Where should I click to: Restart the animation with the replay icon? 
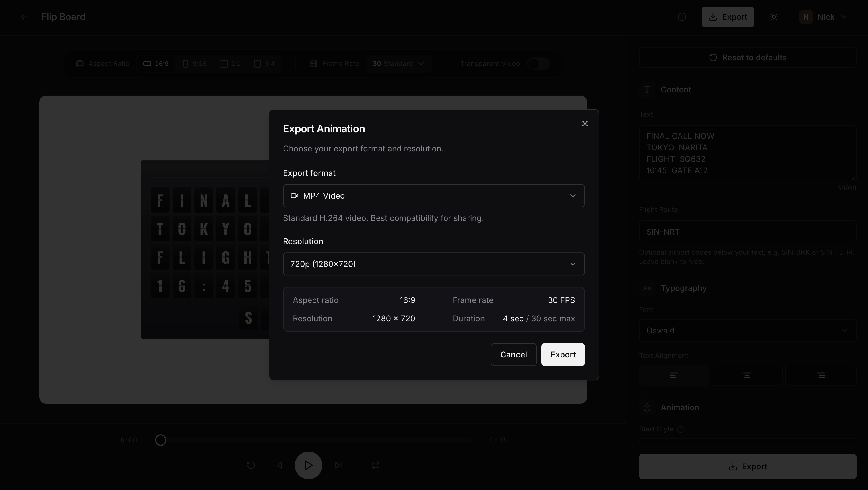(x=251, y=465)
